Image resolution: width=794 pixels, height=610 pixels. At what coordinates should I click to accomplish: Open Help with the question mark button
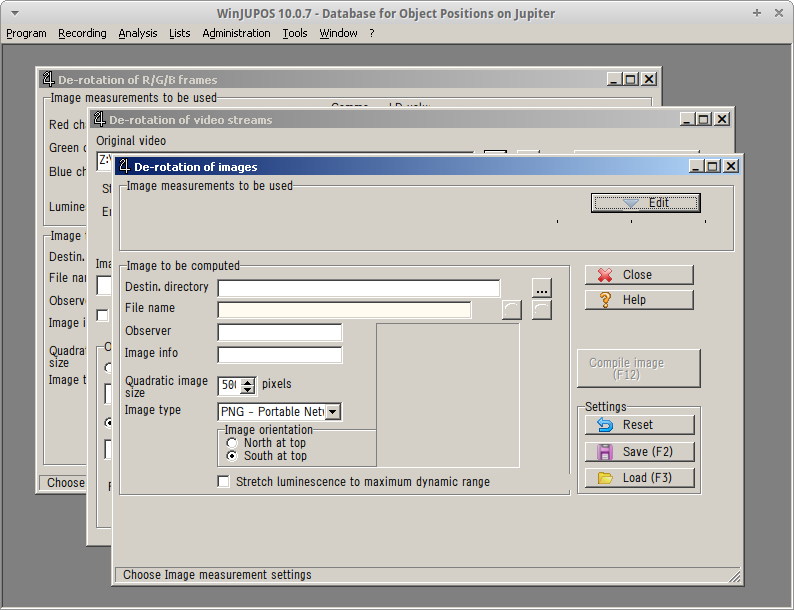(x=639, y=300)
